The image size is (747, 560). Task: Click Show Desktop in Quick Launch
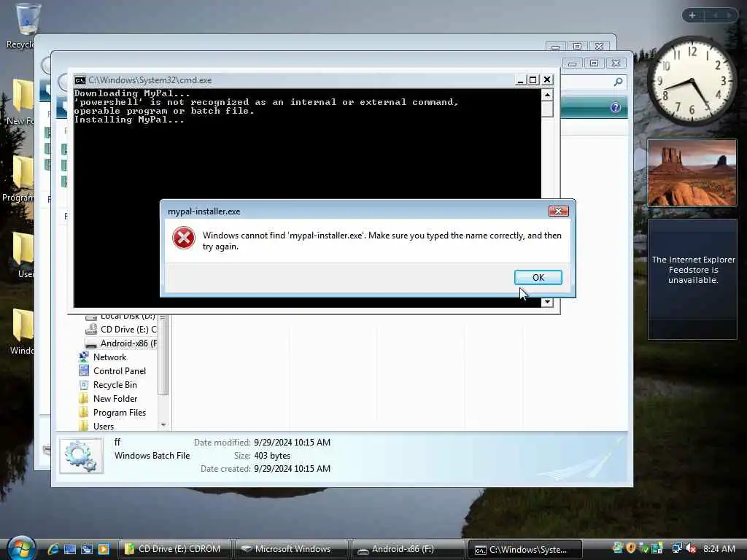pos(69,549)
